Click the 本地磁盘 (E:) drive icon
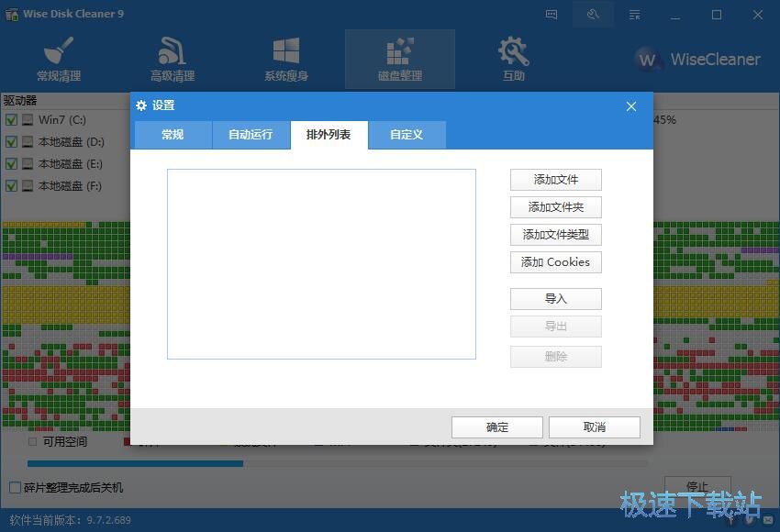This screenshot has height=532, width=780. [28, 163]
